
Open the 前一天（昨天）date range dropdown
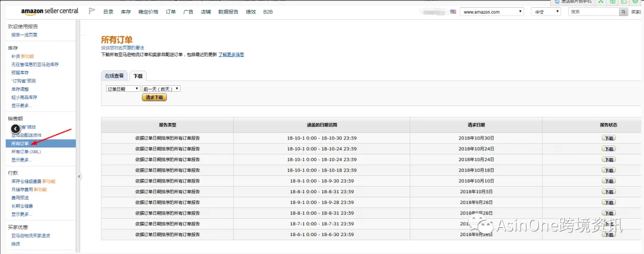point(161,89)
